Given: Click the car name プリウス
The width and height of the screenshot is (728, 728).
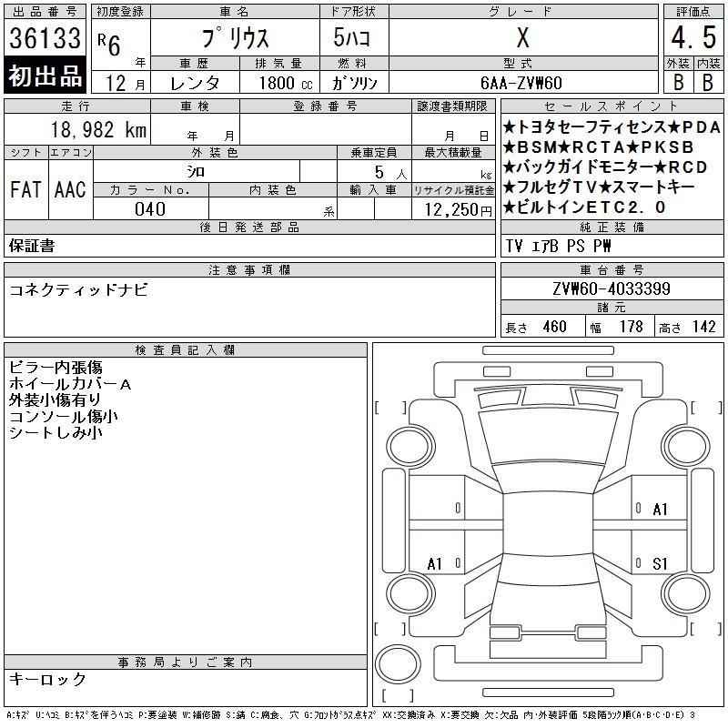Looking at the screenshot, I should pos(235,38).
